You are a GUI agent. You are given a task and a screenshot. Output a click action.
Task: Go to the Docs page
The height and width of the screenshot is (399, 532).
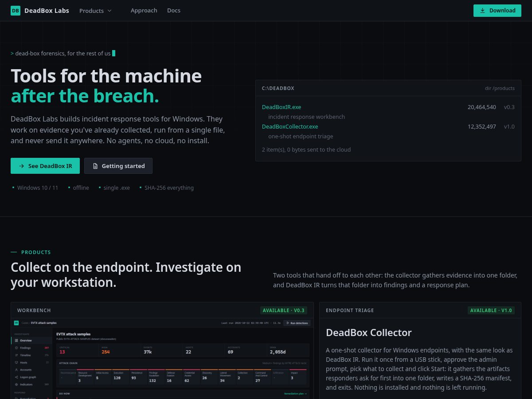(174, 11)
